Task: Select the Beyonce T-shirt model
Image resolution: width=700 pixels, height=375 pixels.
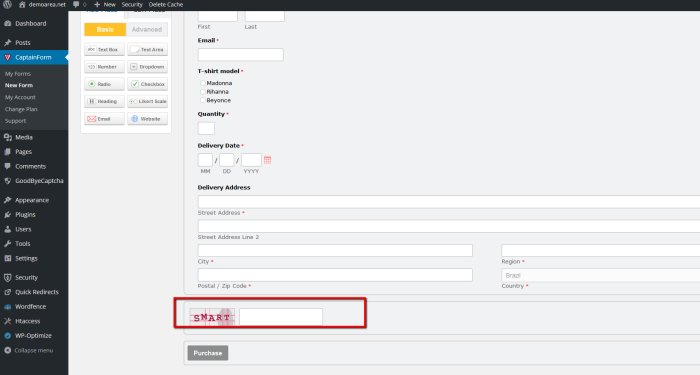Action: coord(203,100)
